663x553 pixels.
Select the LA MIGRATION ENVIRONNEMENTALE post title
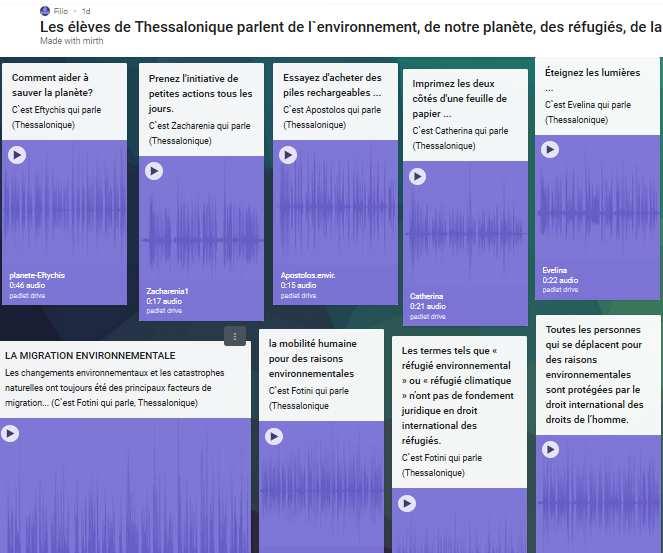pos(90,355)
